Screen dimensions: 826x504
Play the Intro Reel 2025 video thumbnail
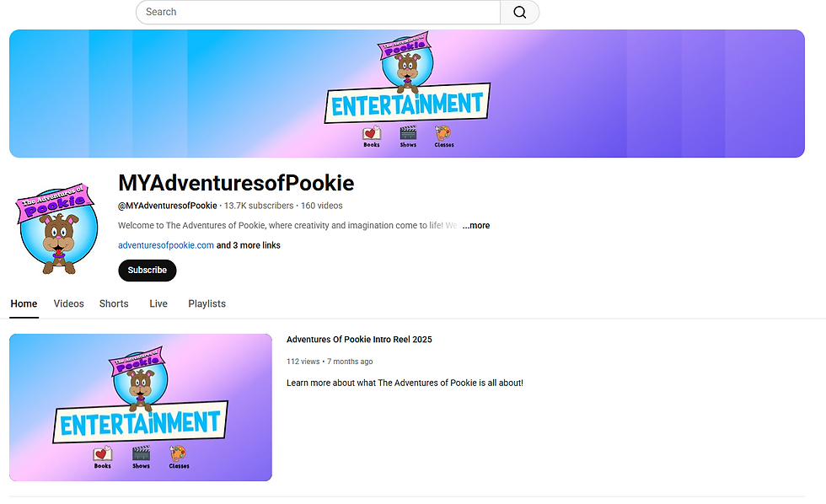point(141,407)
